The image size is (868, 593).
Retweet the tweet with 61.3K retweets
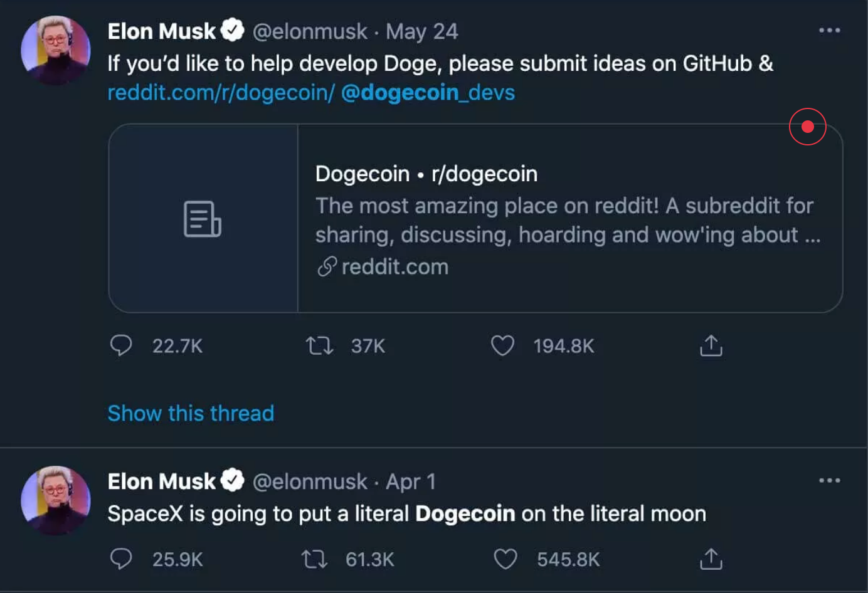pos(314,559)
